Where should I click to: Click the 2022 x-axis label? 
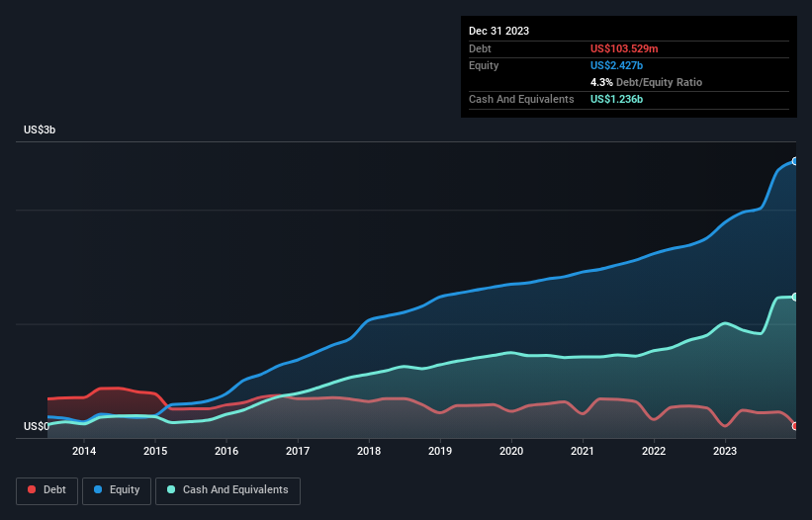pyautogui.click(x=654, y=451)
